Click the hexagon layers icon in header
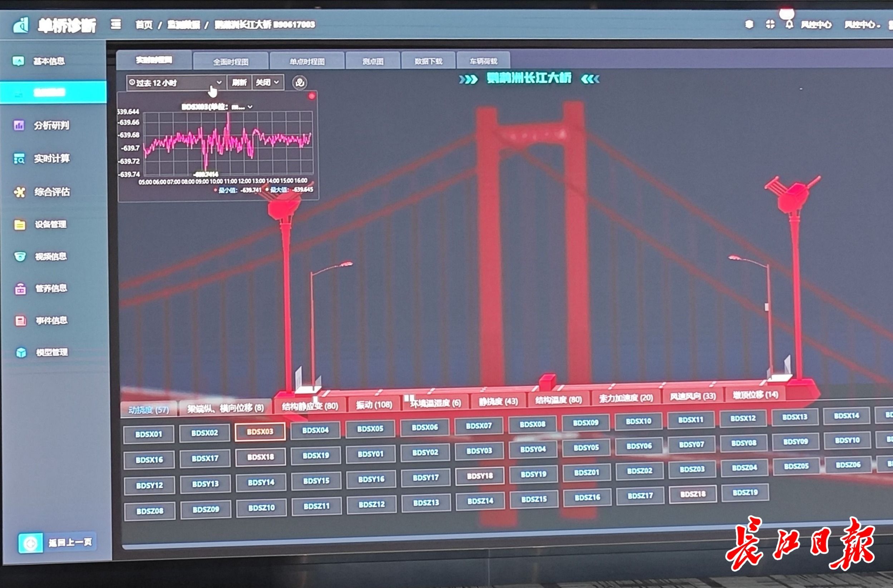The height and width of the screenshot is (588, 893). 749,25
